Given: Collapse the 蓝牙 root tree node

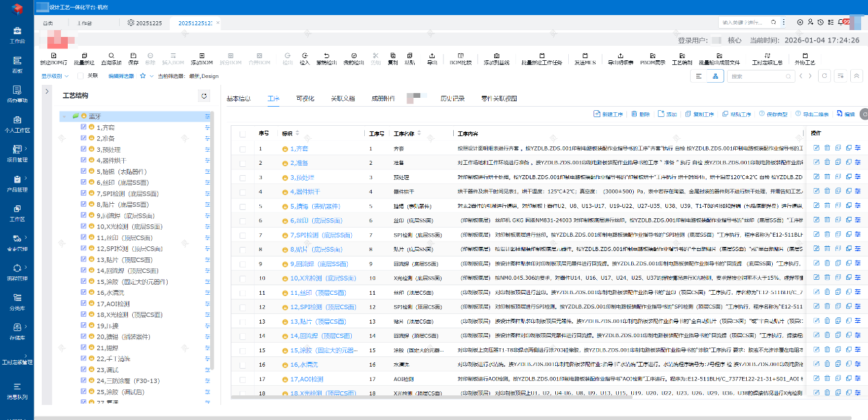Looking at the screenshot, I should pos(65,116).
